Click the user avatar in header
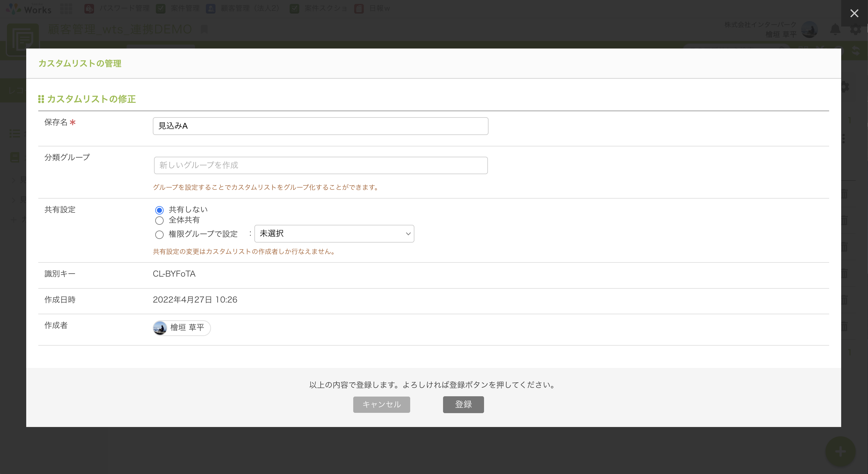868x474 pixels. tap(809, 30)
